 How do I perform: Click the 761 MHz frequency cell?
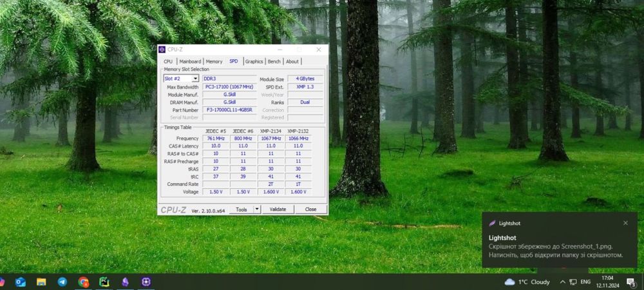coord(216,139)
